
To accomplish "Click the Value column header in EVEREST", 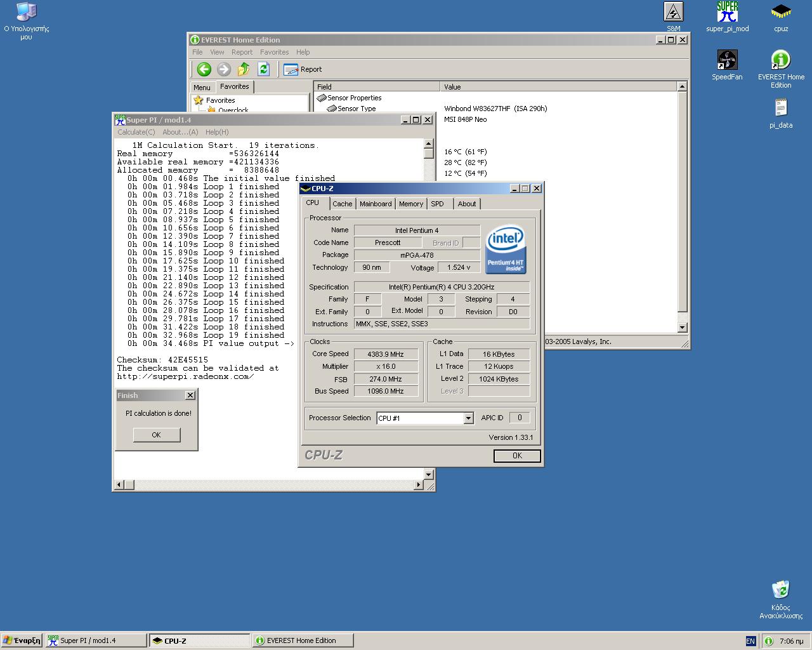I will click(x=559, y=86).
